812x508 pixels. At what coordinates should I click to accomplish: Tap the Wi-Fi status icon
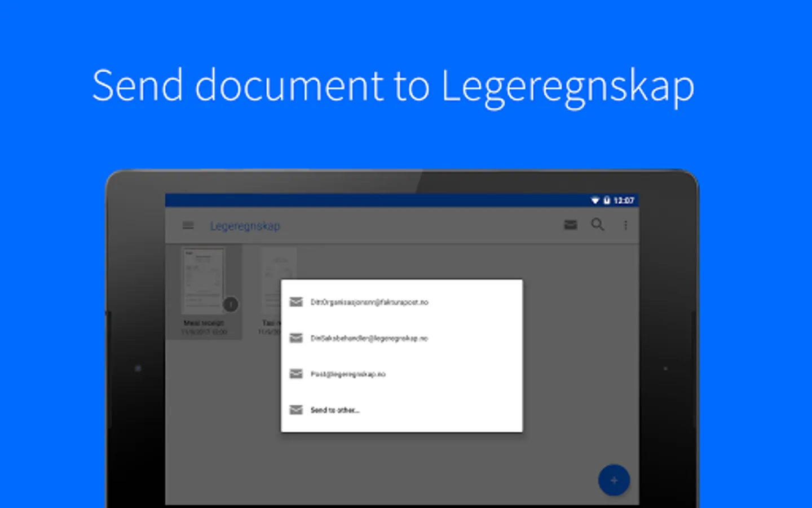[x=595, y=200]
